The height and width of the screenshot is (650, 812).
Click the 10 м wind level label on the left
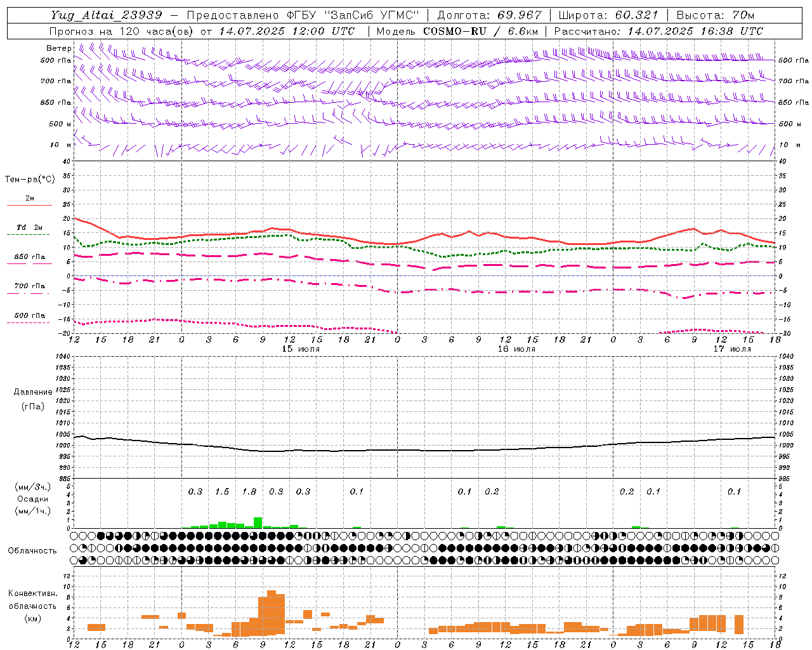[x=60, y=145]
